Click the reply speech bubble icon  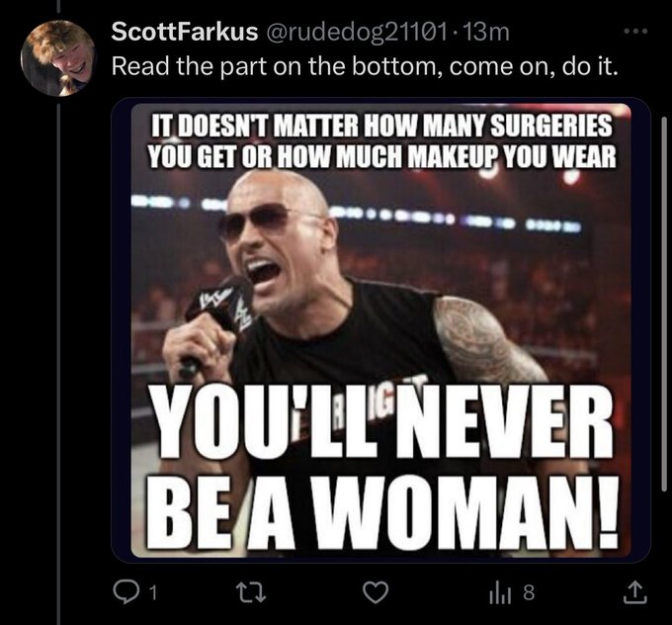point(126,592)
